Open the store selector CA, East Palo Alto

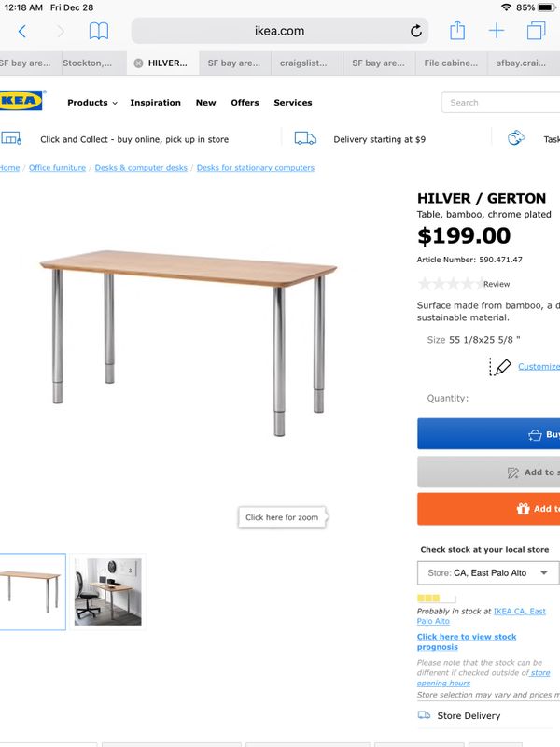(x=488, y=572)
